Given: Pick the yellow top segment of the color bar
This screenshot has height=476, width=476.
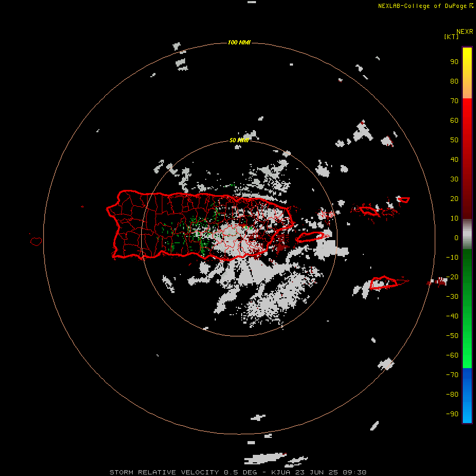Looking at the screenshot, I should click(467, 73).
